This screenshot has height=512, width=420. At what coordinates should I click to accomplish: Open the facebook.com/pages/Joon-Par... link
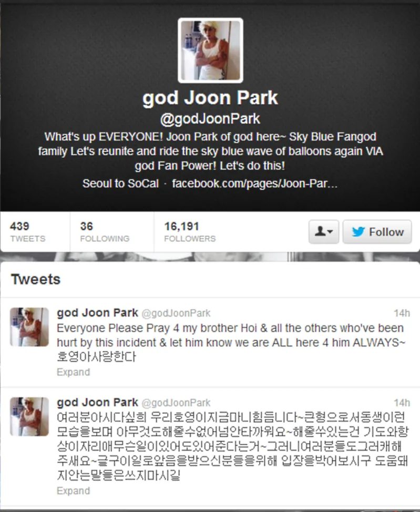coord(254,183)
